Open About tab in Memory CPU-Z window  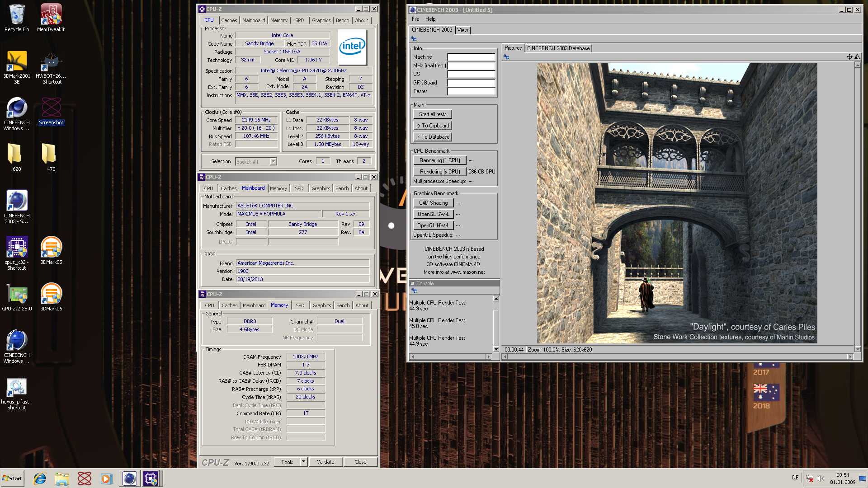[x=362, y=305]
